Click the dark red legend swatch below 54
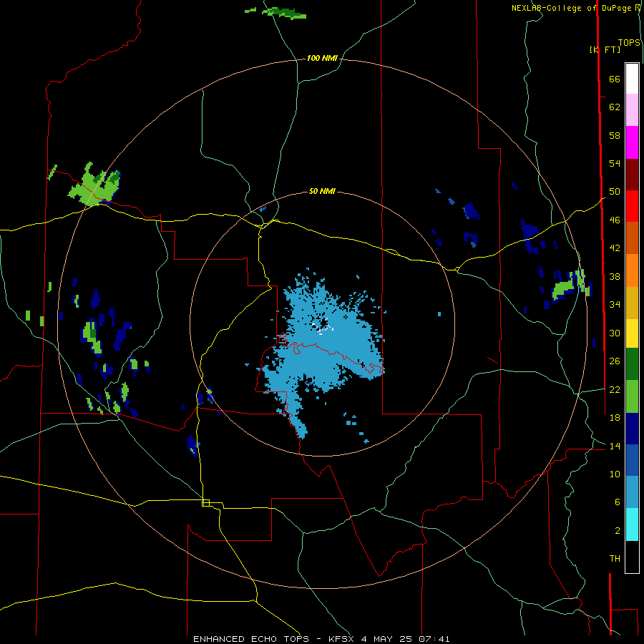Image resolution: width=644 pixels, height=644 pixels. (x=632, y=175)
